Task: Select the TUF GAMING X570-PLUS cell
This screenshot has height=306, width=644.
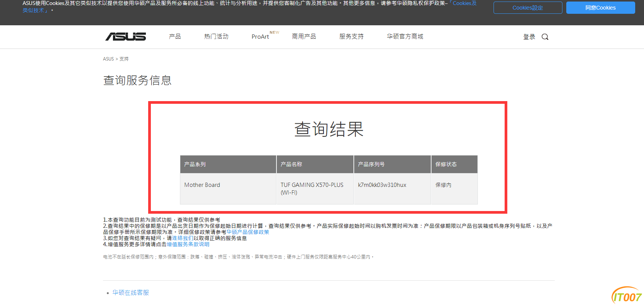Action: (x=315, y=189)
